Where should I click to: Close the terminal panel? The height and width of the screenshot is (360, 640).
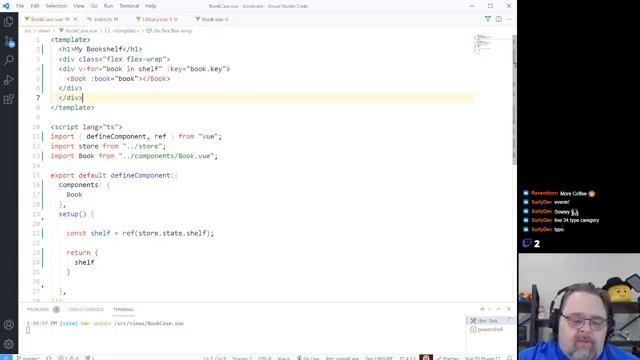tap(509, 309)
